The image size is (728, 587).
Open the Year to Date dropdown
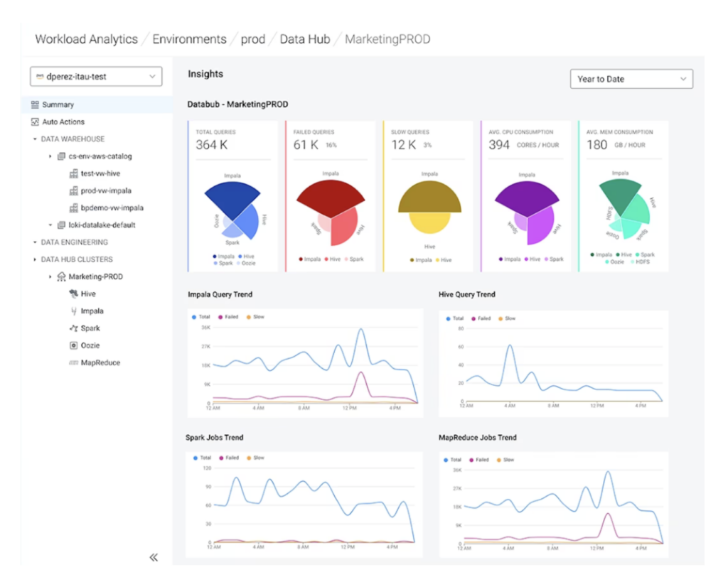tap(630, 79)
